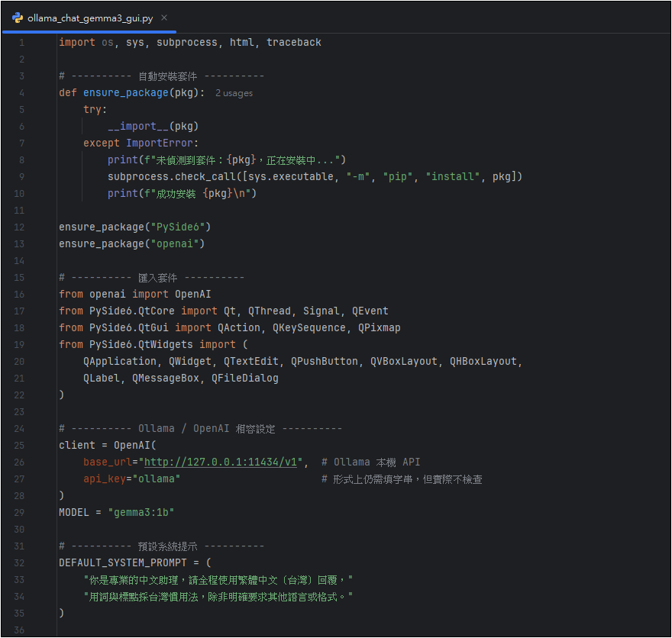Click QFileDialog in the import list
This screenshot has height=638, width=672.
245,379
